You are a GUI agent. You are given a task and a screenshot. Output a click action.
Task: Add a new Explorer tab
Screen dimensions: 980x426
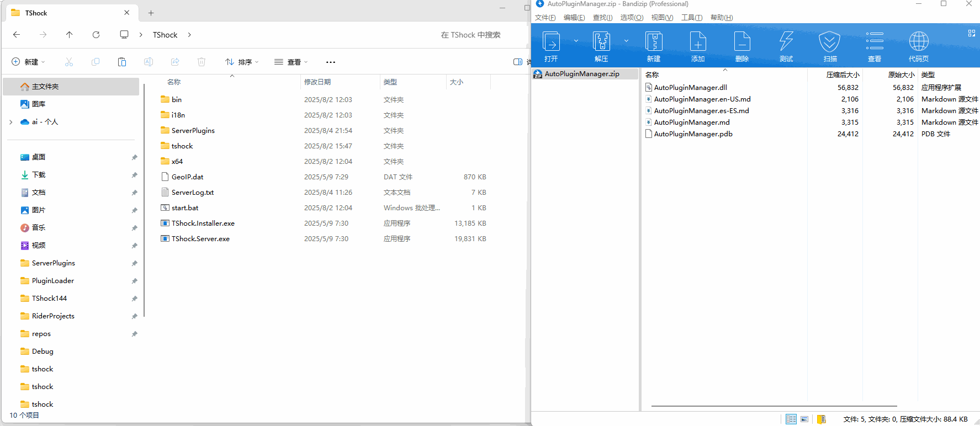(151, 13)
